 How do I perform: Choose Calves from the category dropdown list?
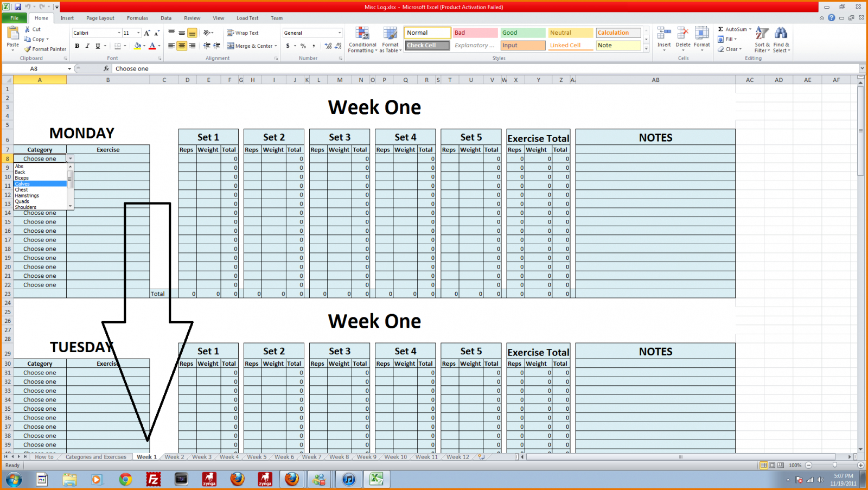[x=40, y=184]
